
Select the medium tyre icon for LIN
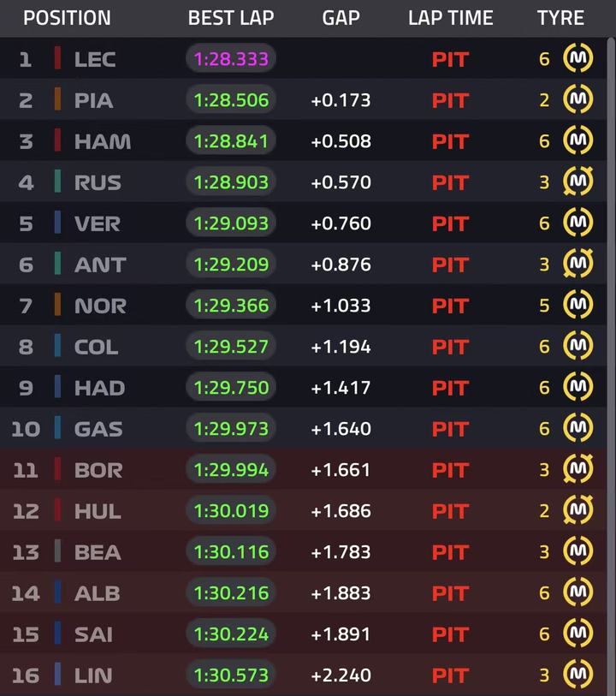[577, 675]
